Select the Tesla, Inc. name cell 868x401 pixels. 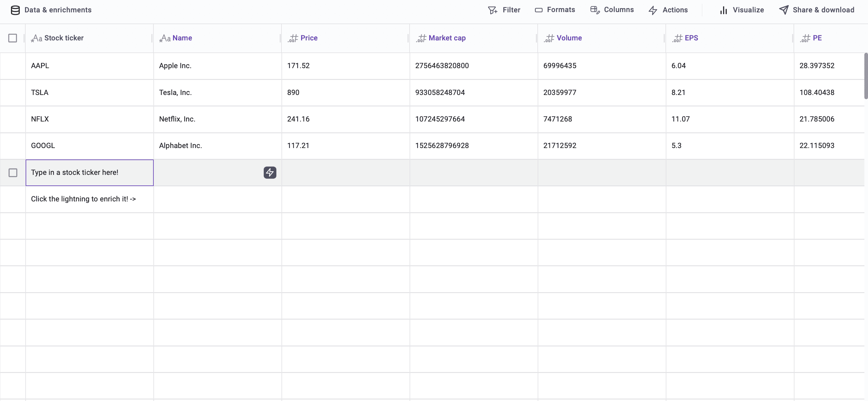pyautogui.click(x=217, y=92)
